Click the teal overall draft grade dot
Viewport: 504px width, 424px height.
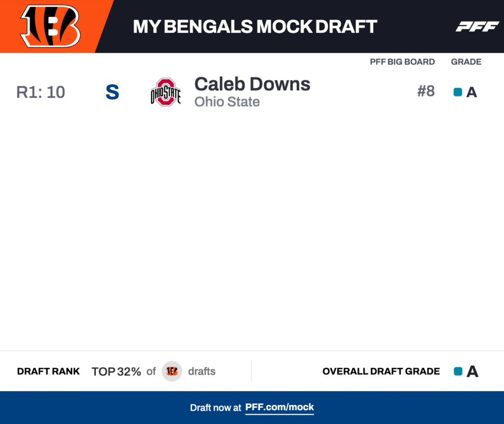(x=458, y=371)
